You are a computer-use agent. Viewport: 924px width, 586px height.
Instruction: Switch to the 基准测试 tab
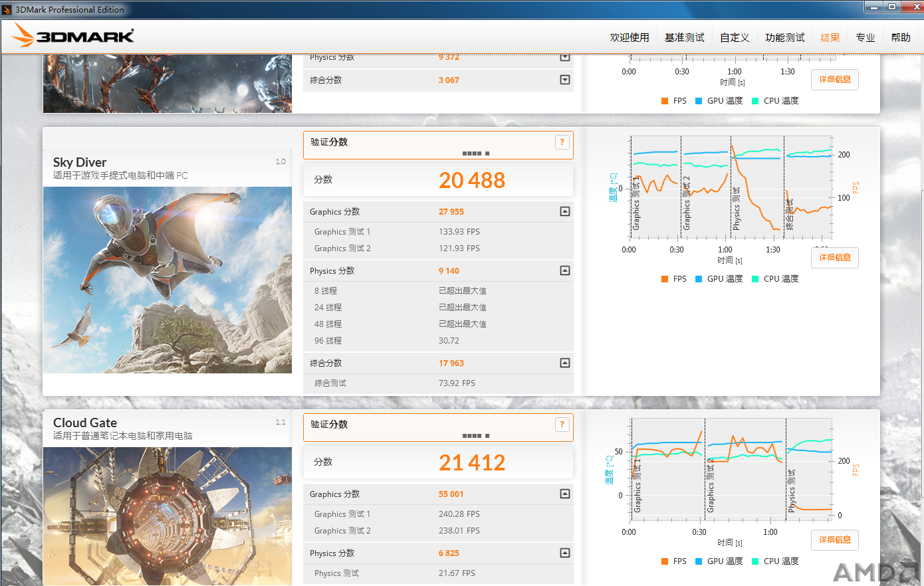coord(685,37)
